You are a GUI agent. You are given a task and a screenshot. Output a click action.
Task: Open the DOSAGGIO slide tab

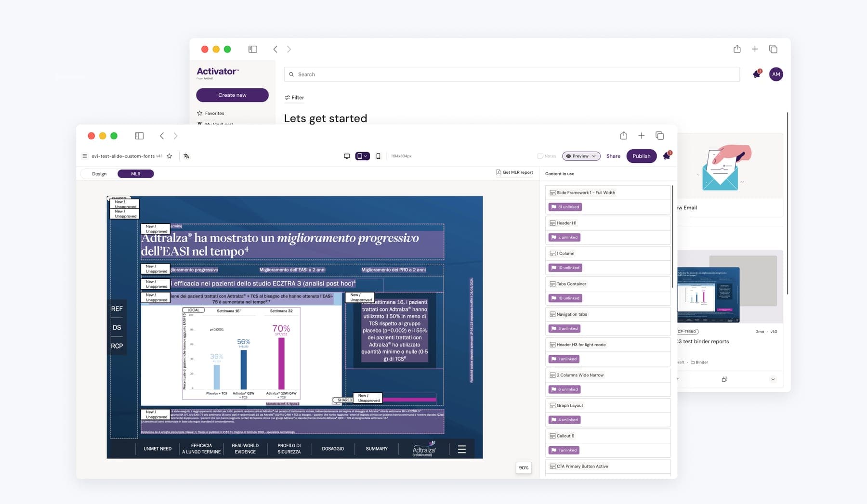pos(333,449)
